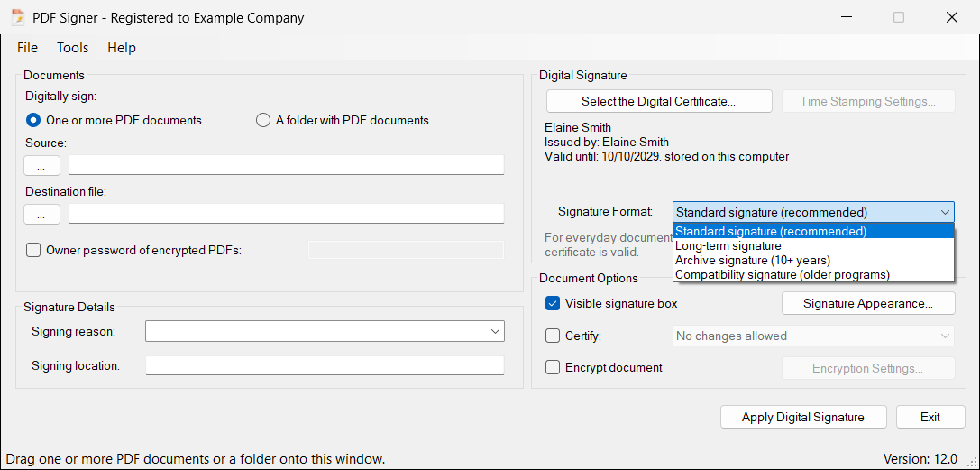Open the Help menu

click(122, 48)
